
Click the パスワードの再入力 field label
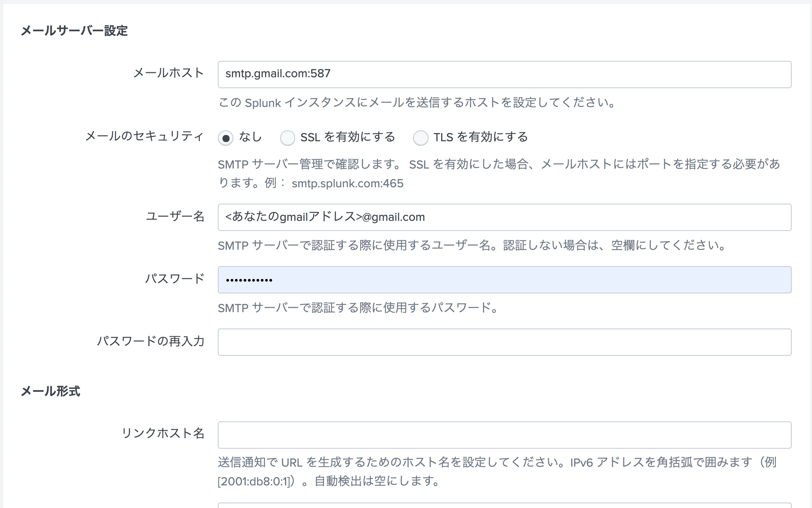click(x=151, y=341)
